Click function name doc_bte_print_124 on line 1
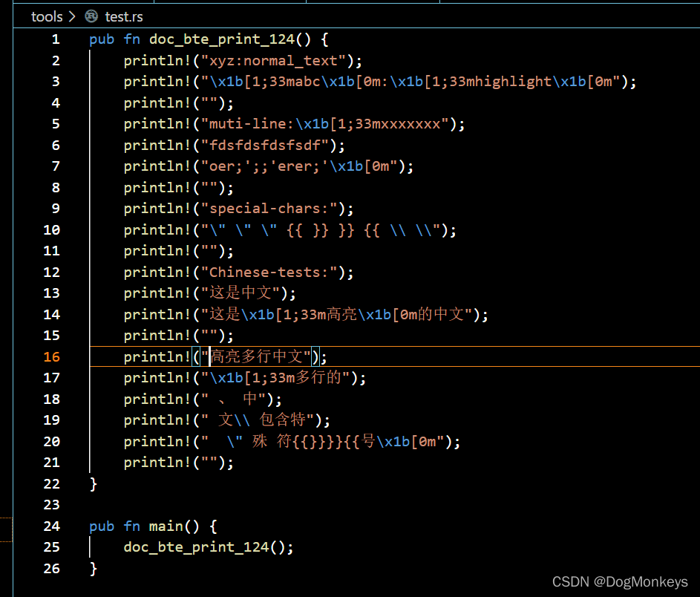 222,39
